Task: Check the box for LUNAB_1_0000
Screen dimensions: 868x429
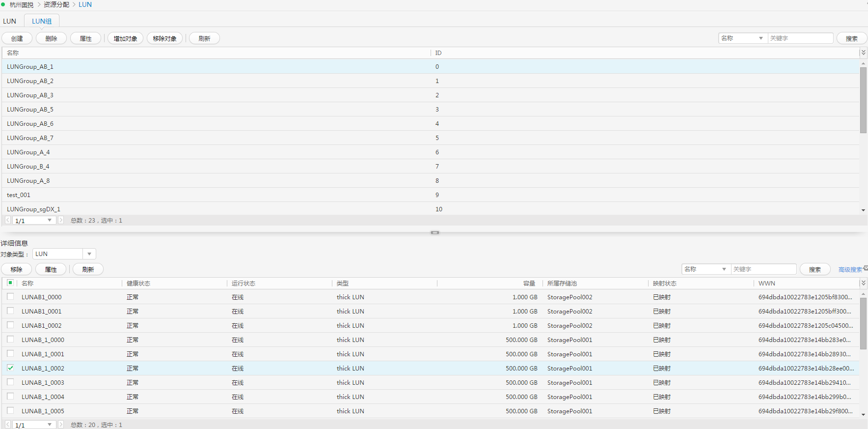Action: [10, 339]
